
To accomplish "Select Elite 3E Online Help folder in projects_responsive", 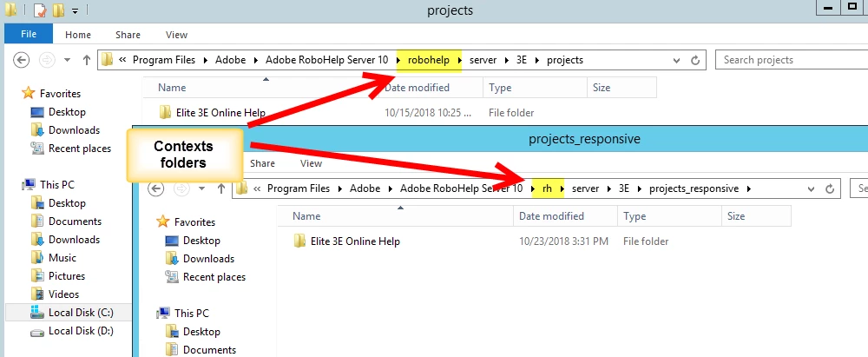I will coord(346,241).
